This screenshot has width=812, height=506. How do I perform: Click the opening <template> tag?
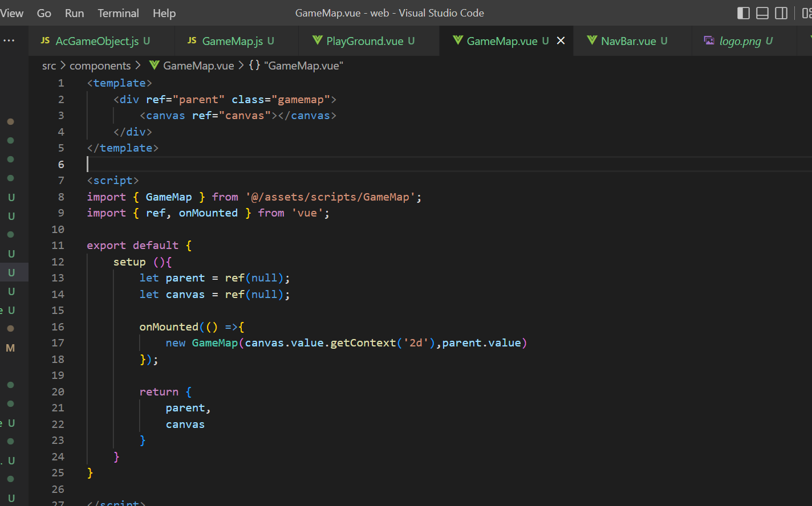120,83
